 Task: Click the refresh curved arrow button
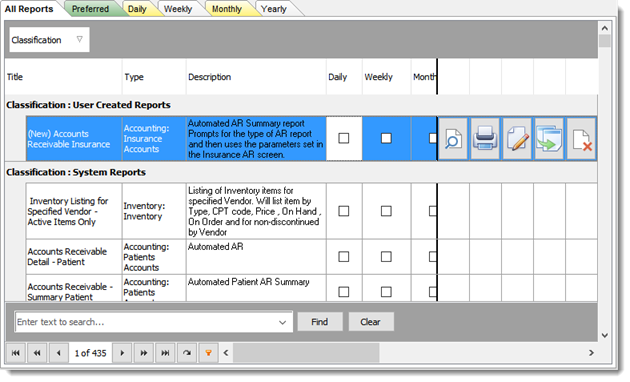coord(187,353)
